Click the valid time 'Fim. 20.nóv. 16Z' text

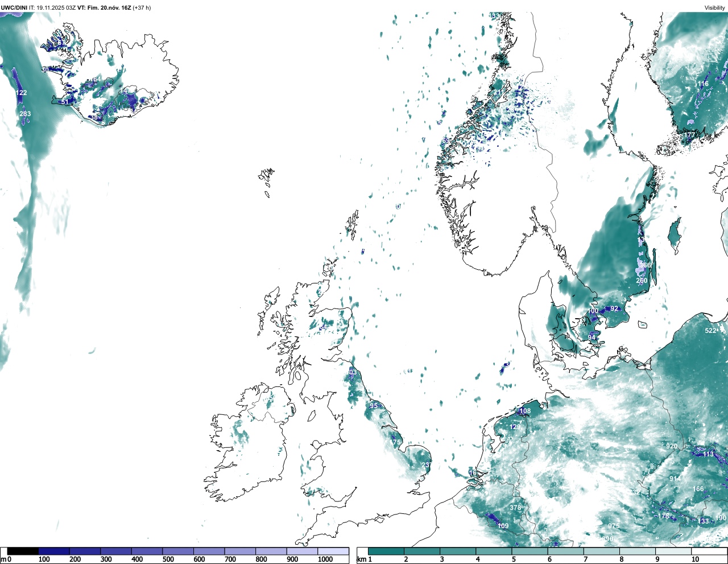pyautogui.click(x=109, y=8)
